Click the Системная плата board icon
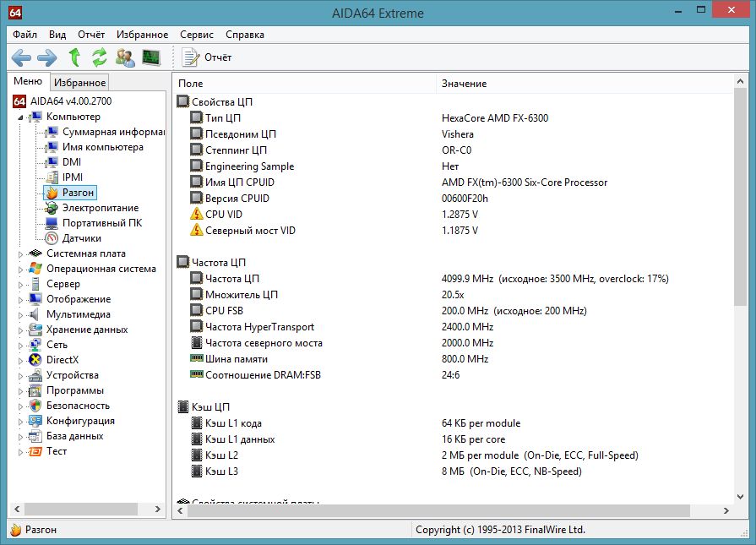This screenshot has width=756, height=545. tap(35, 253)
